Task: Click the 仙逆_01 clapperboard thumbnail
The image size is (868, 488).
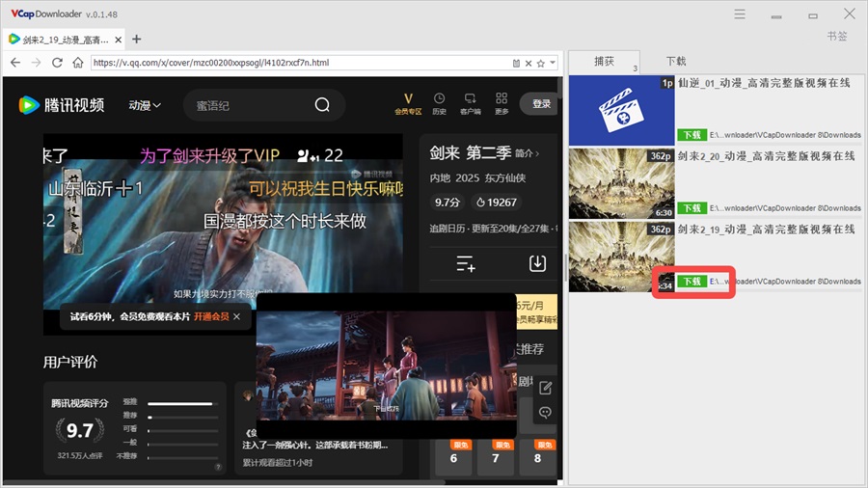Action: pyautogui.click(x=622, y=111)
